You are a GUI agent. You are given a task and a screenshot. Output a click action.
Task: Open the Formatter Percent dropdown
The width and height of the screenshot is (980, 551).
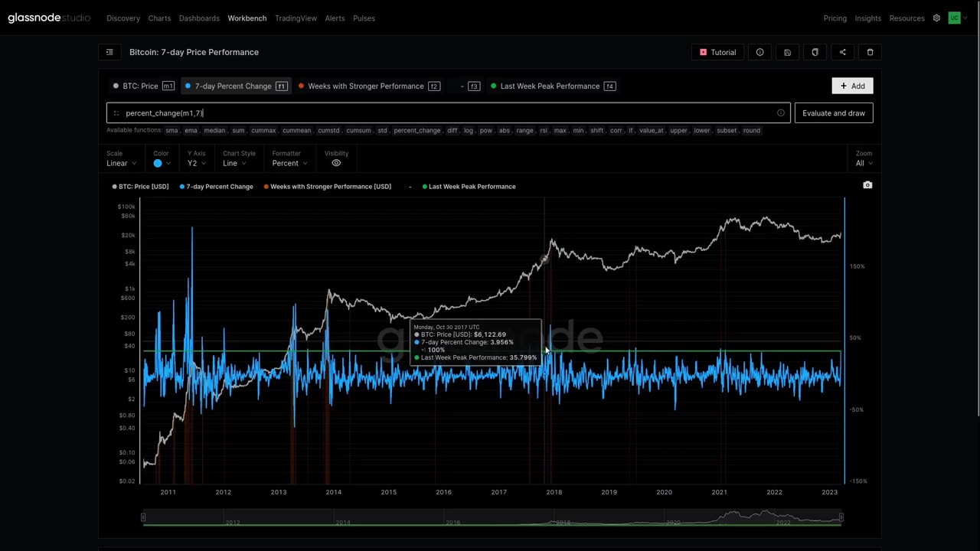[289, 163]
